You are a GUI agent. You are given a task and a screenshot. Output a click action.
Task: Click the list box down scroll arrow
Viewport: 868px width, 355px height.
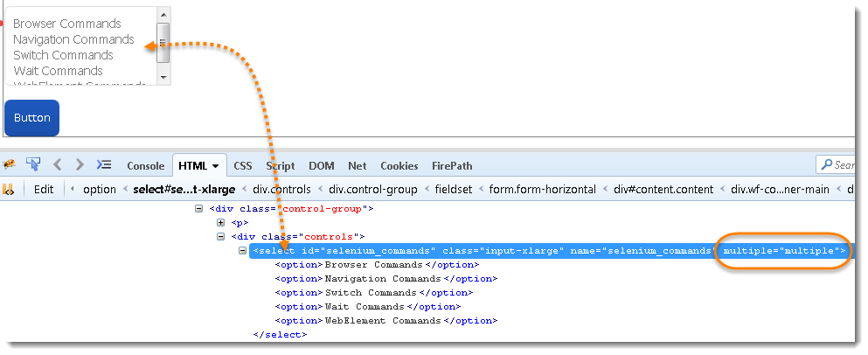coord(163,78)
